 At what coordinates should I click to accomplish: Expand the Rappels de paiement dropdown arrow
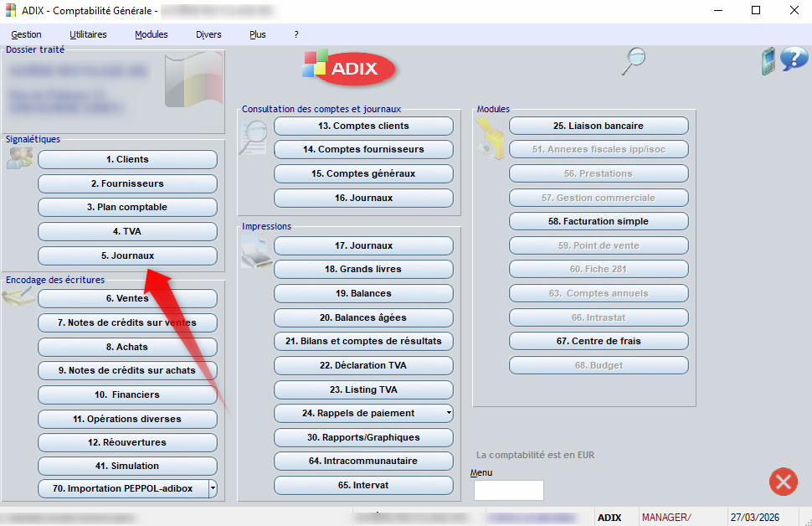click(449, 413)
